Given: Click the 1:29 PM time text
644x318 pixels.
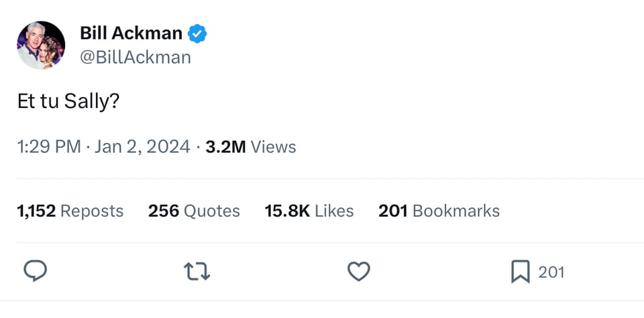Looking at the screenshot, I should [48, 146].
